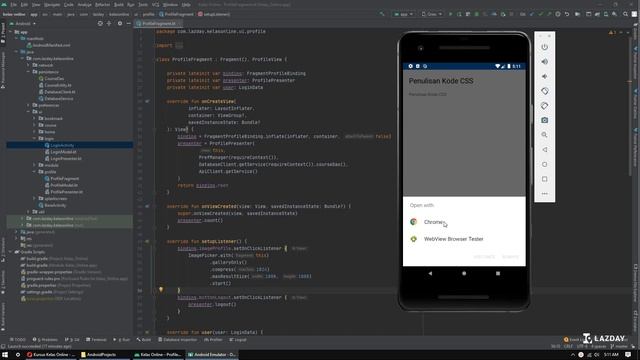
Task: Select ProfileFragment in the project tree
Action: (x=62, y=179)
